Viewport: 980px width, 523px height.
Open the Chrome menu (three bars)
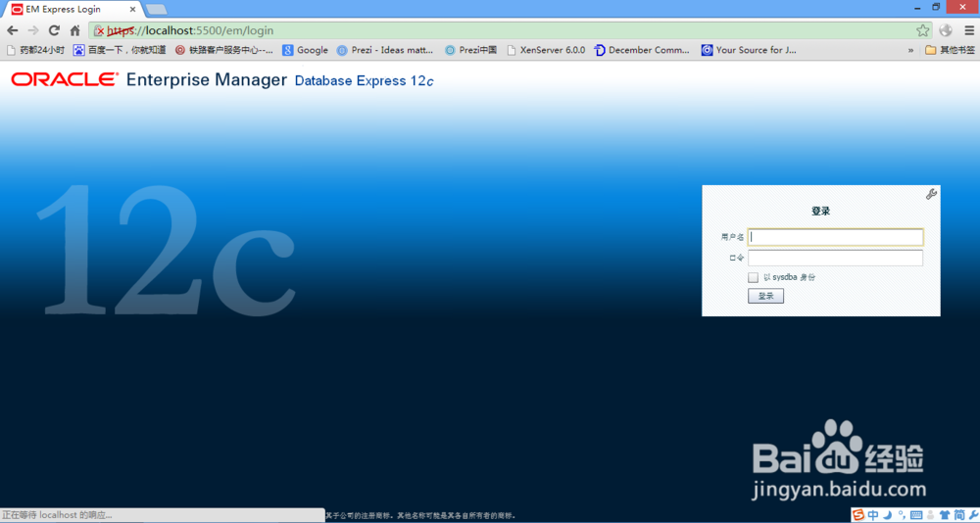968,30
